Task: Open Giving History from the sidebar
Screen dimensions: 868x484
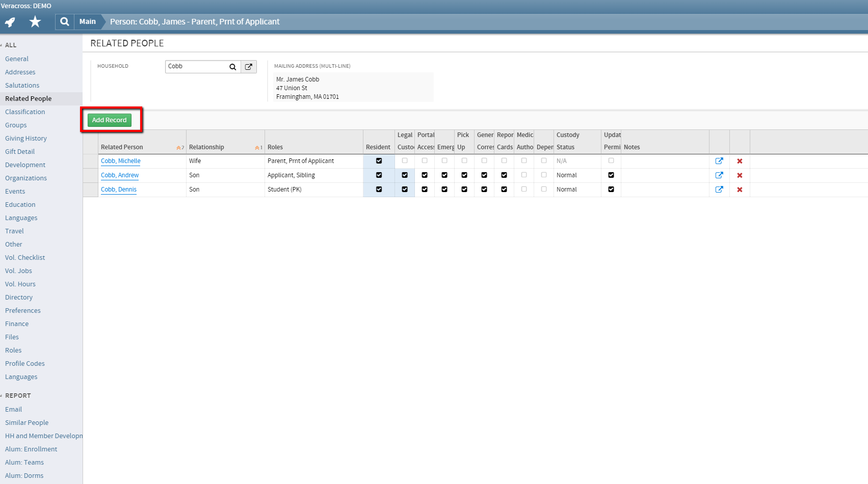Action: coord(25,138)
